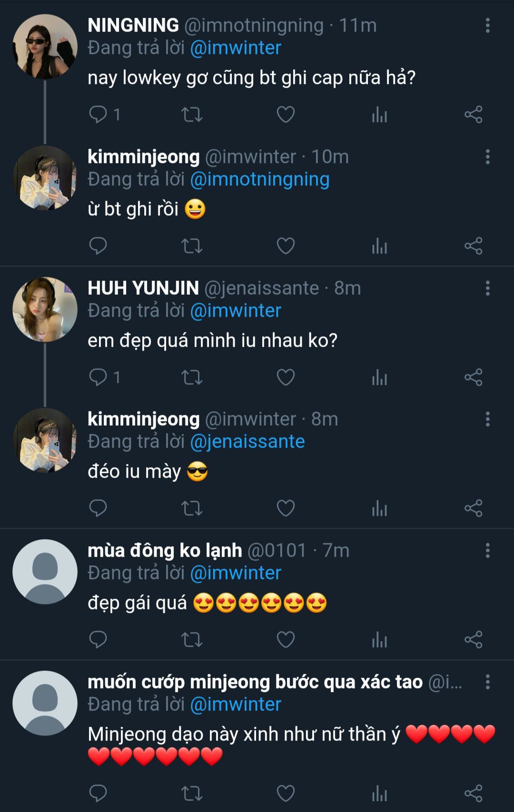Retweet NINGNING's lowkey tweet
The image size is (514, 812).
tap(192, 114)
